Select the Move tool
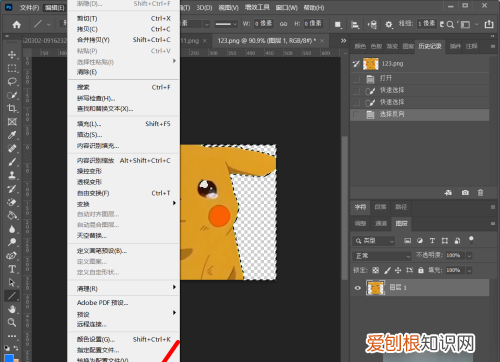The width and height of the screenshot is (500, 362). [x=12, y=55]
